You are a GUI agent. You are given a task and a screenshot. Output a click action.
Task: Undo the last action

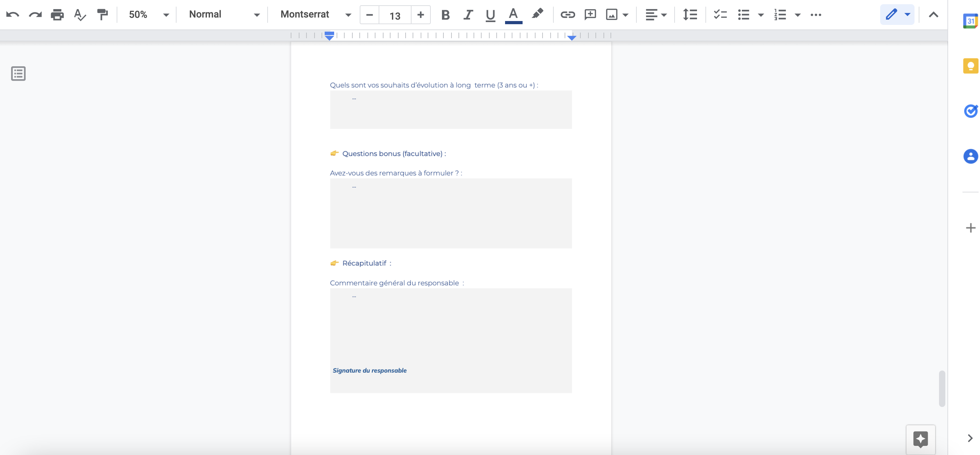(13, 15)
